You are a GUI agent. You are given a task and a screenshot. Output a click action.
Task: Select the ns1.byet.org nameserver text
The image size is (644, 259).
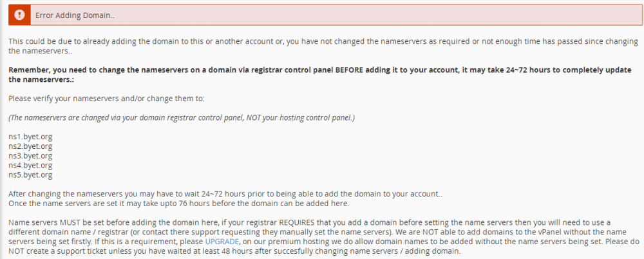click(x=30, y=137)
